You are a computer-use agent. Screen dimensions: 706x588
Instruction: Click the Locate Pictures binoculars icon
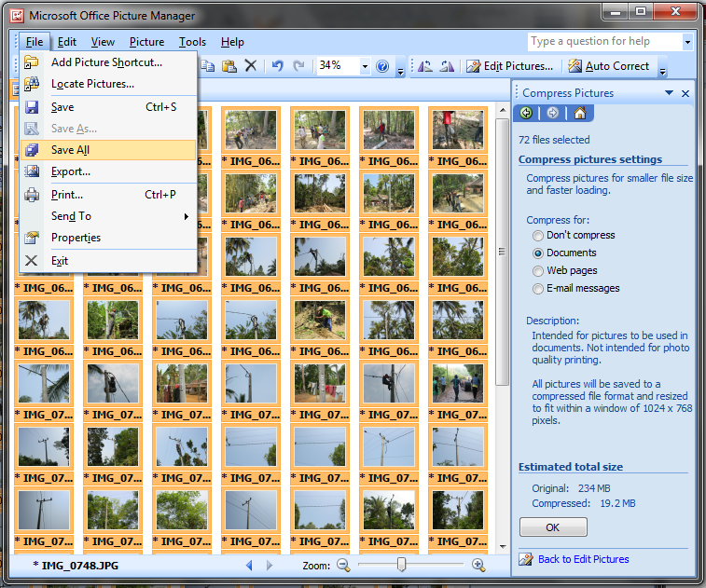click(x=31, y=84)
